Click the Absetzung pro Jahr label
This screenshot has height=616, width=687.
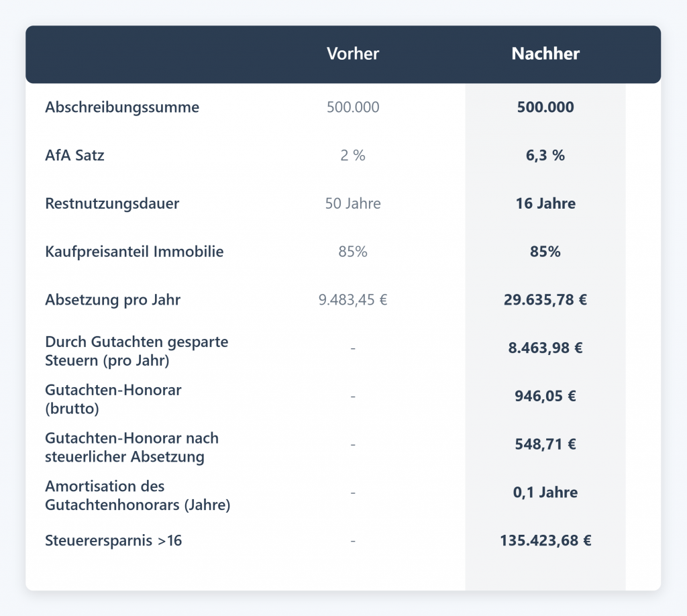tap(113, 300)
